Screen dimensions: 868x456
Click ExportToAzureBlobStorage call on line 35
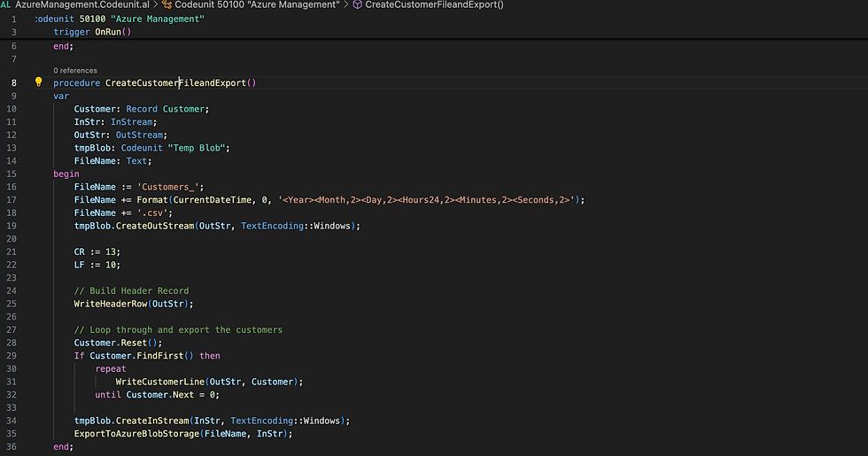click(136, 434)
